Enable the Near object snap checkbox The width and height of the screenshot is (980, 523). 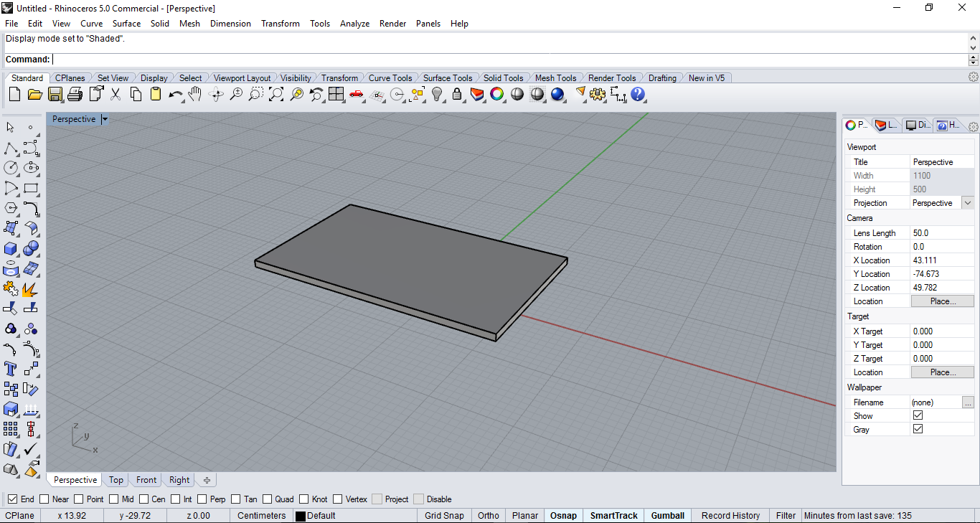(x=44, y=499)
